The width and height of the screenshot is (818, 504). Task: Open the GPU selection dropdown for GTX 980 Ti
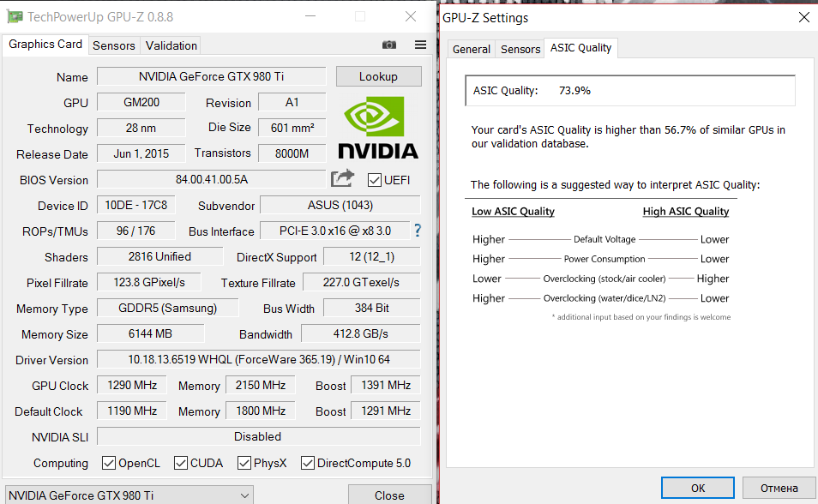129,495
